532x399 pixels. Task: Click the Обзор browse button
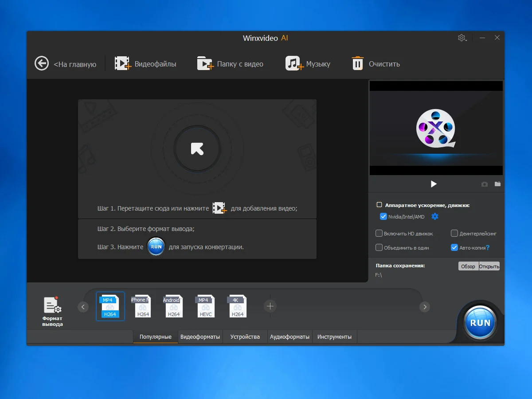pyautogui.click(x=468, y=266)
